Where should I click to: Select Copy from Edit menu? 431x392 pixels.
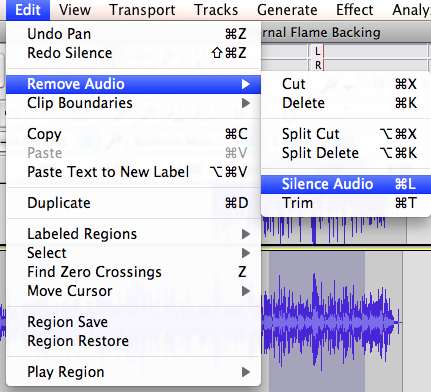[133, 134]
